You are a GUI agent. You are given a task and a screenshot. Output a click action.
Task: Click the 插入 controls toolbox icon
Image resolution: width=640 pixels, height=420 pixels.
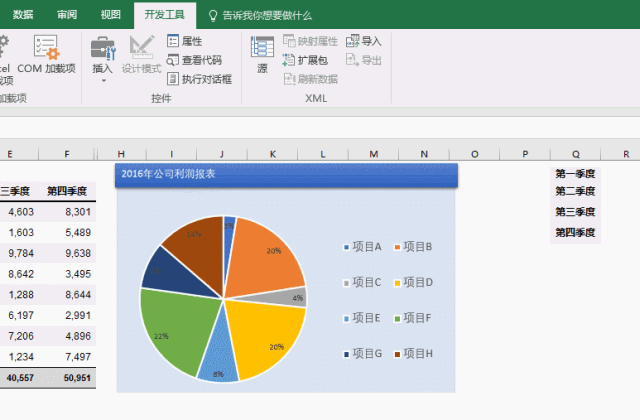pyautogui.click(x=103, y=49)
